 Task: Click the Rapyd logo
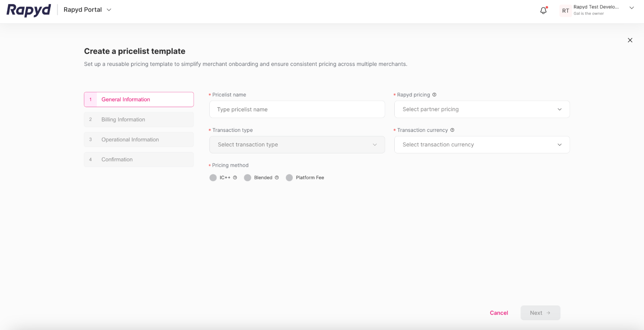coord(28,10)
